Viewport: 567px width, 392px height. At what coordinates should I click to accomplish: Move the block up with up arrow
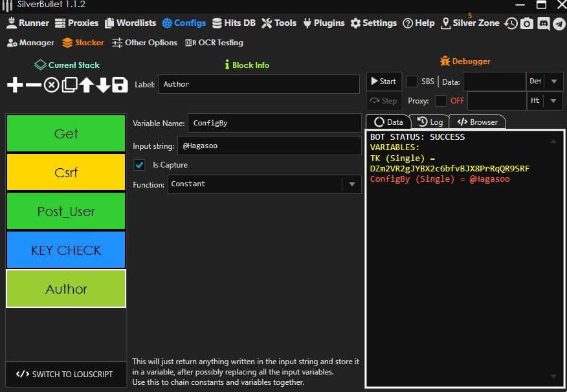click(87, 85)
